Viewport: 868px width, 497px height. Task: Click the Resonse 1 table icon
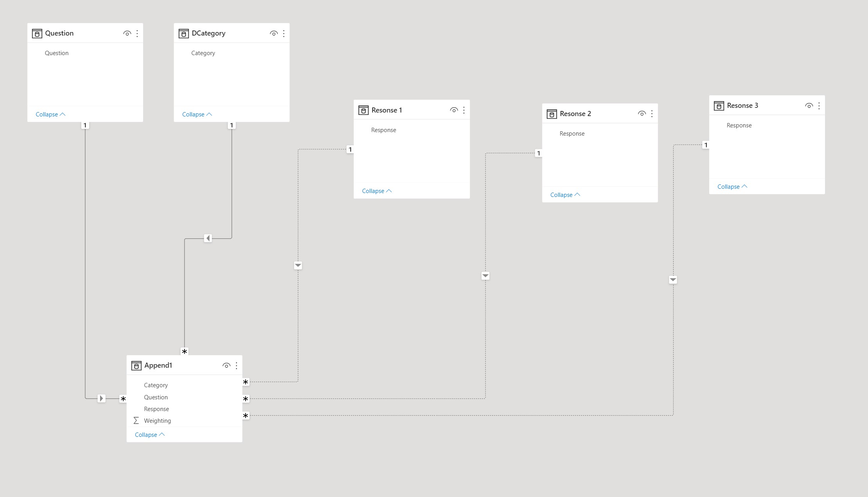coord(363,110)
